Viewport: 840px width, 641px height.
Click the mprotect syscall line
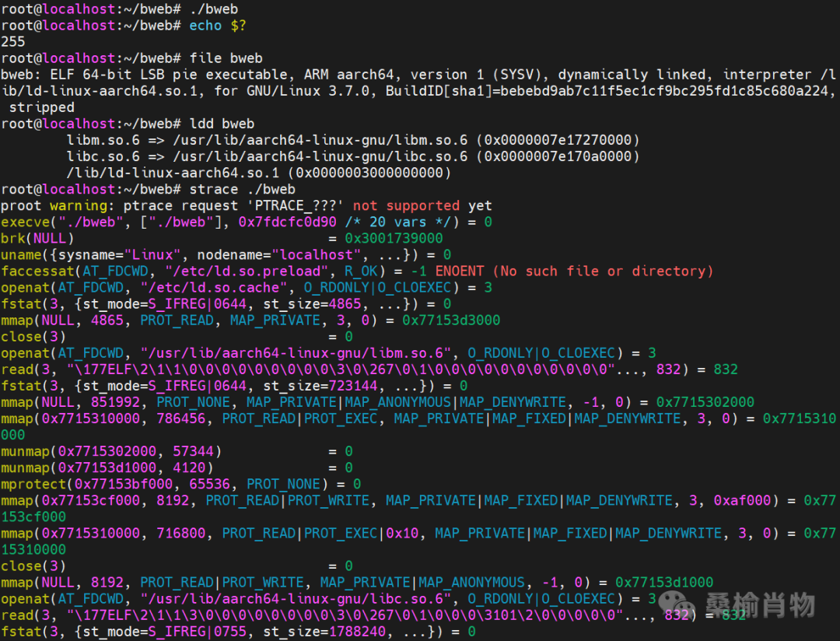[180, 484]
